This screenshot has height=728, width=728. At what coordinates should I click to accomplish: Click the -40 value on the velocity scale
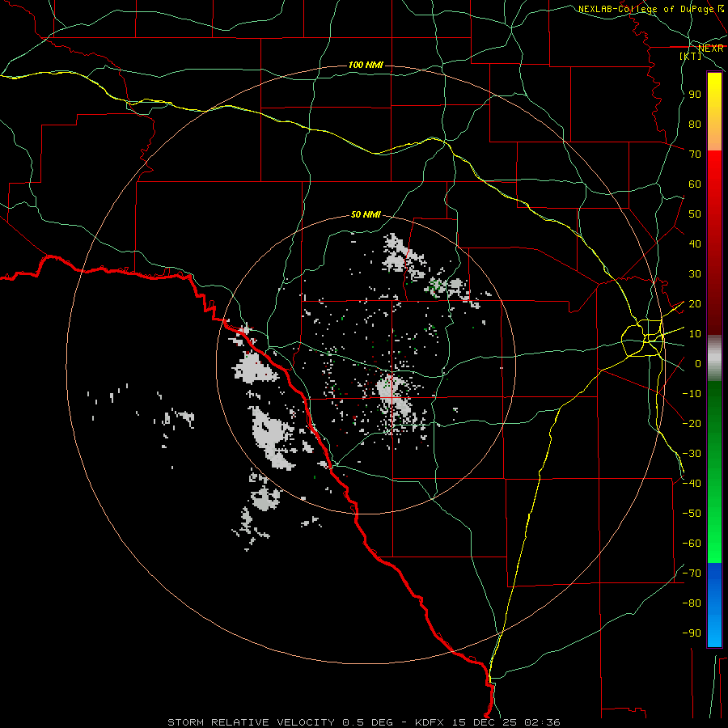click(692, 484)
